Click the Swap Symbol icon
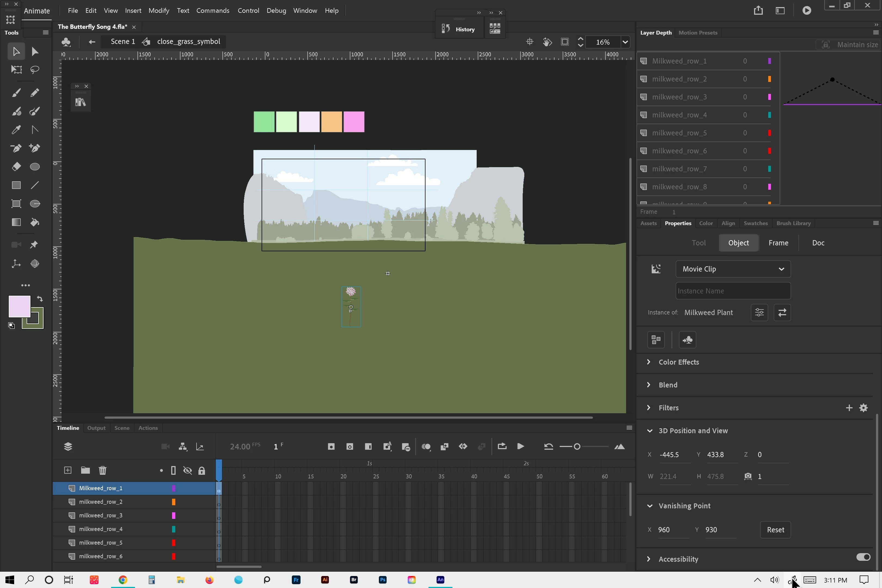Screen dimensions: 882x588 pos(782,313)
